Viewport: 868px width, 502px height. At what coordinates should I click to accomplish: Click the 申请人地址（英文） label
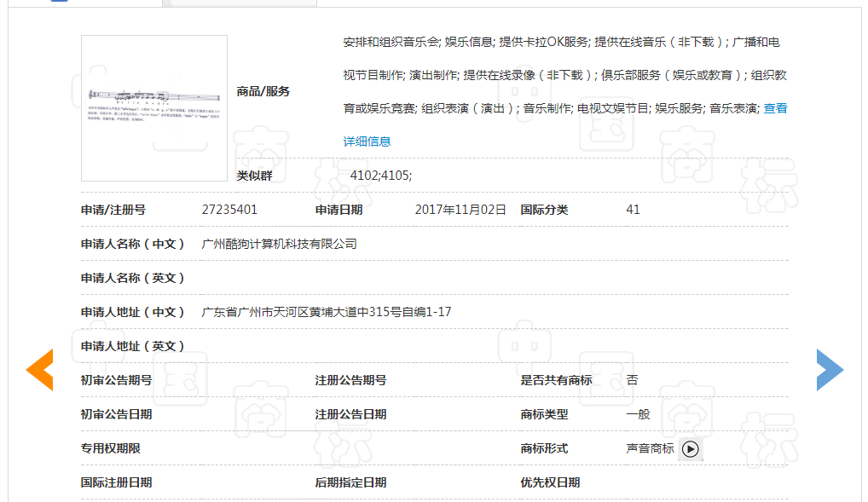point(133,347)
